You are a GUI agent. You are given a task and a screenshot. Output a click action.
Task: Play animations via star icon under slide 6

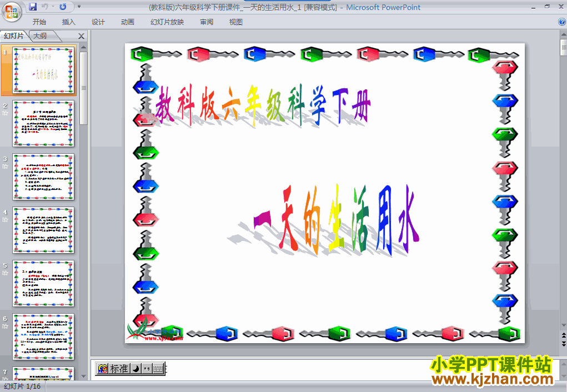[x=5, y=326]
